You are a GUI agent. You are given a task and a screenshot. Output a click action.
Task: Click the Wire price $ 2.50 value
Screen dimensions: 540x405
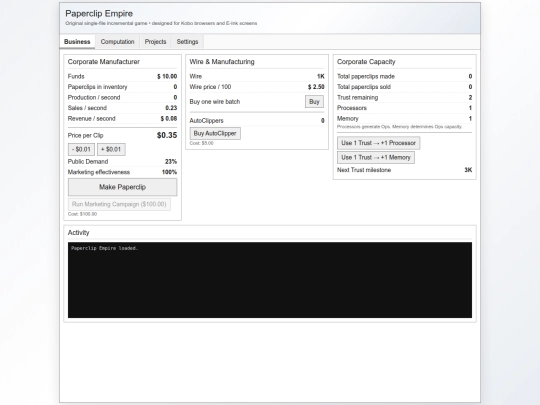pos(316,87)
